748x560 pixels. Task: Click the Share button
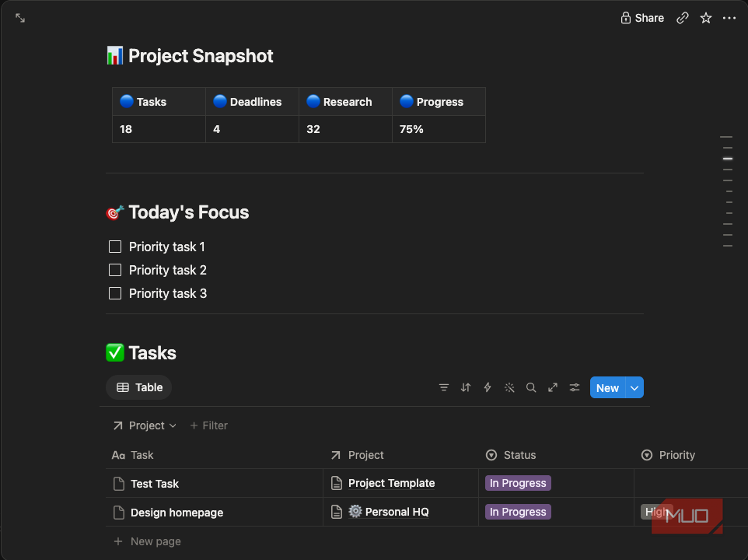tap(642, 18)
